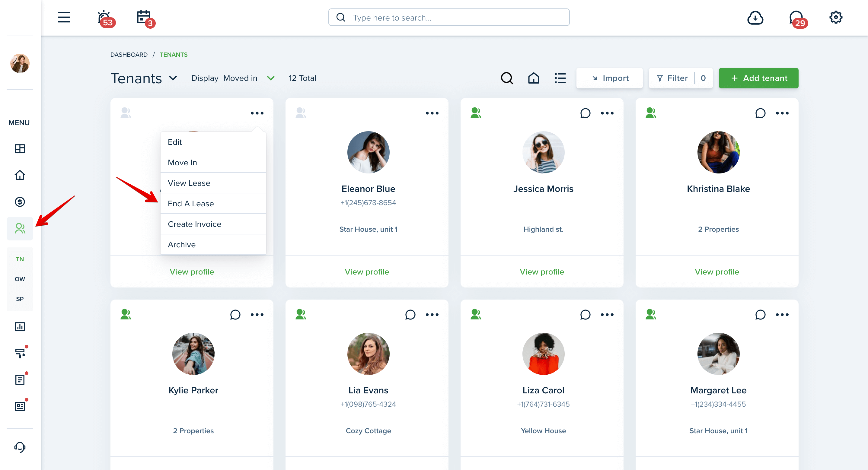This screenshot has height=470, width=868.
Task: Message Khristina Blake via chat icon
Action: [760, 113]
